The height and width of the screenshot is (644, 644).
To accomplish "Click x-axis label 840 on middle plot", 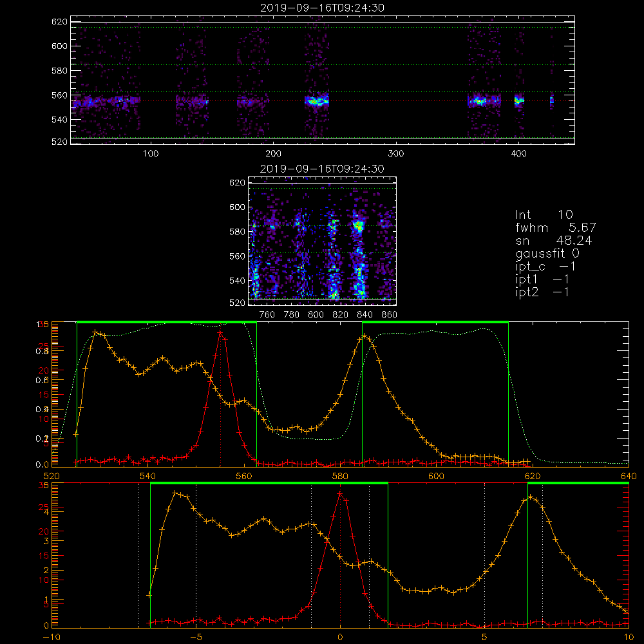I will tap(365, 315).
